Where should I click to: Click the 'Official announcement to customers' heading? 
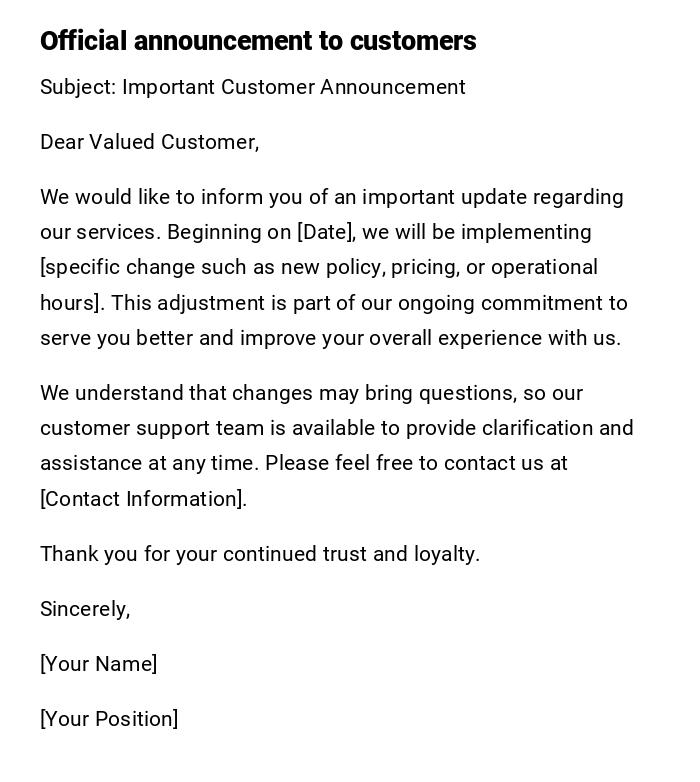258,41
